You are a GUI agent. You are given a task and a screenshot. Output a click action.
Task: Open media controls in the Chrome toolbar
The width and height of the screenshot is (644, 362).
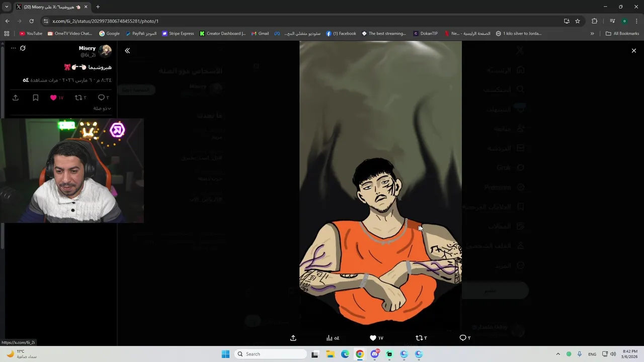point(612,21)
